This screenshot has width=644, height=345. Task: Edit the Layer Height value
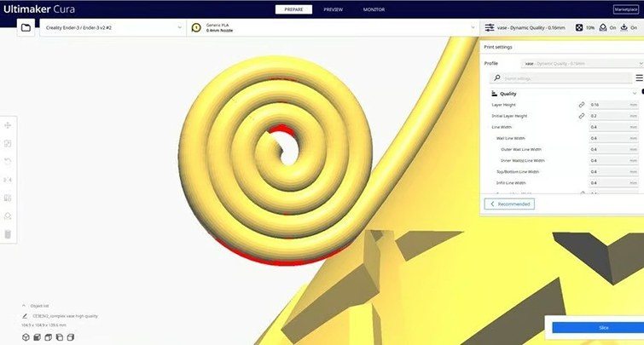pyautogui.click(x=613, y=105)
